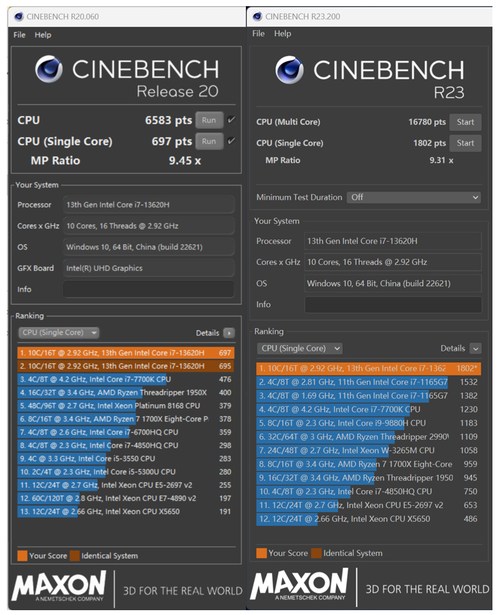Screen dimensions: 500x615
Task: Toggle the R20 CPU test checkbox
Action: tap(231, 120)
